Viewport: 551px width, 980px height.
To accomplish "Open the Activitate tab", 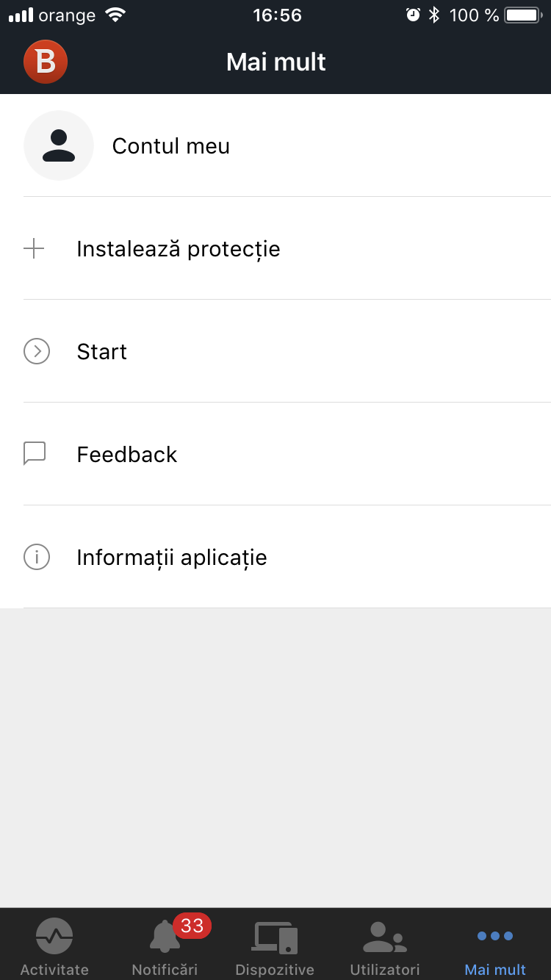I will coord(54,946).
